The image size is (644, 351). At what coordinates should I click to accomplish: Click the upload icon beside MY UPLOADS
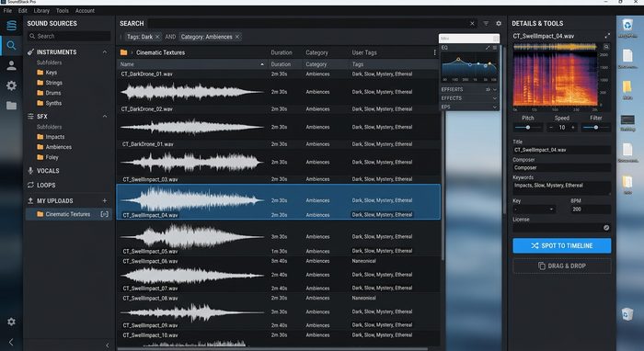pos(30,200)
